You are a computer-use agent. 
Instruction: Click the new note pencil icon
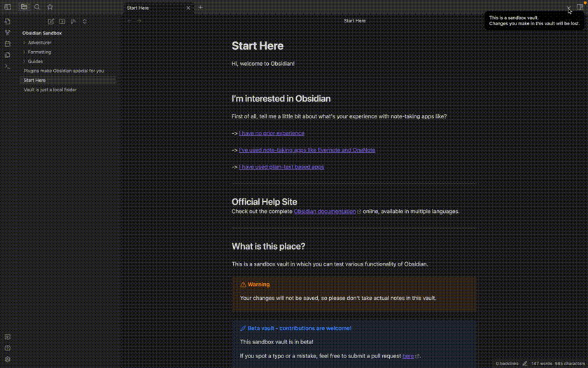pos(51,22)
